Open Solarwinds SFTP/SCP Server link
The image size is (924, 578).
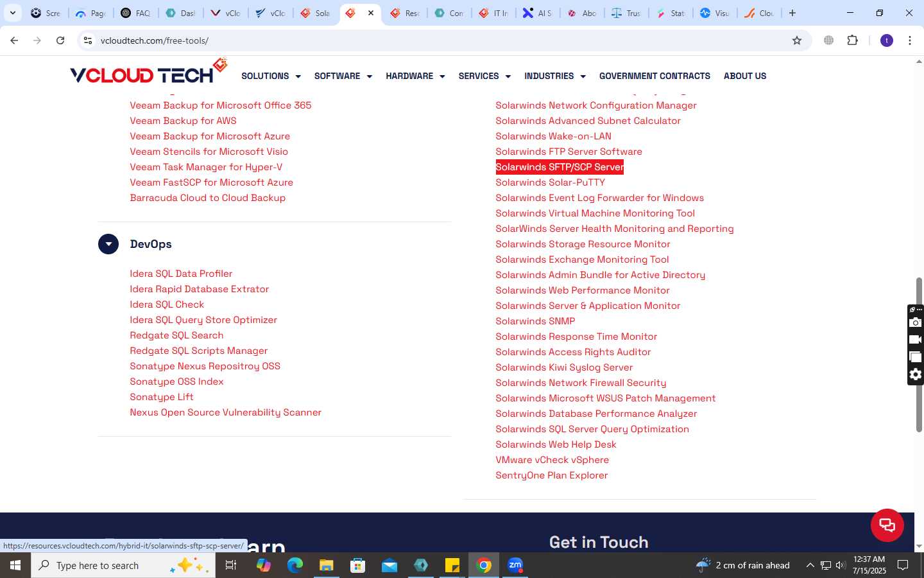point(560,167)
